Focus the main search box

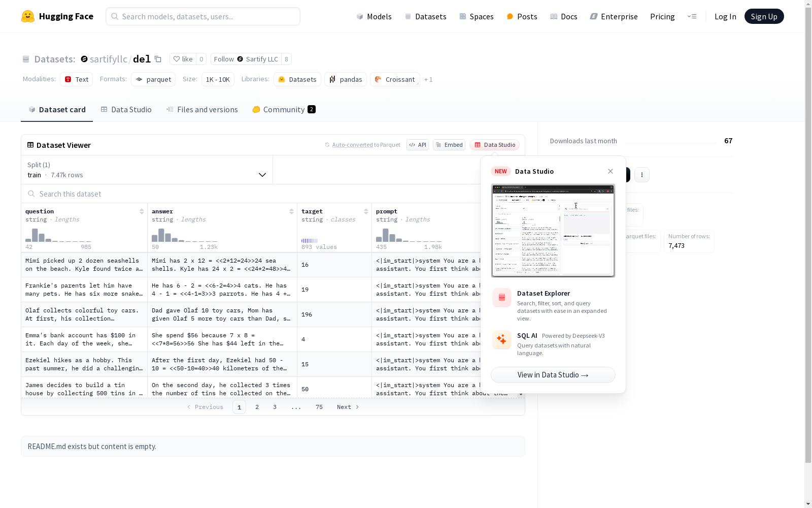[203, 16]
